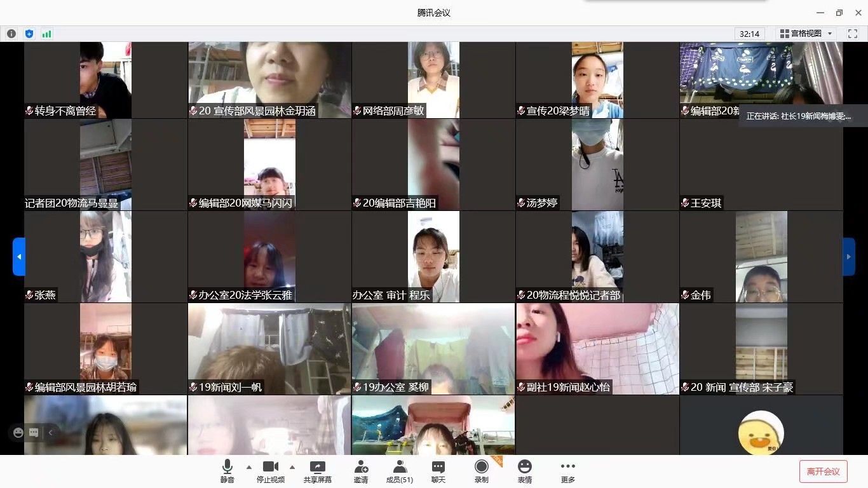Open meeting info icon at top left
868x488 pixels.
(11, 34)
